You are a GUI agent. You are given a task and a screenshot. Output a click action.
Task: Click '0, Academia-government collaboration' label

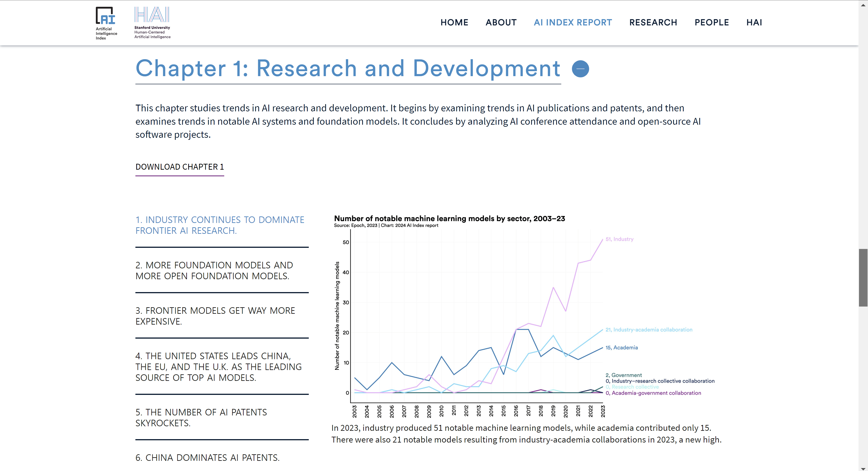(653, 393)
